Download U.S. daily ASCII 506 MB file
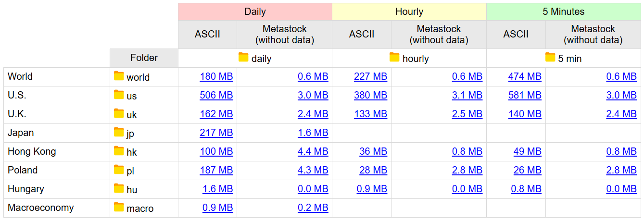 tap(216, 95)
